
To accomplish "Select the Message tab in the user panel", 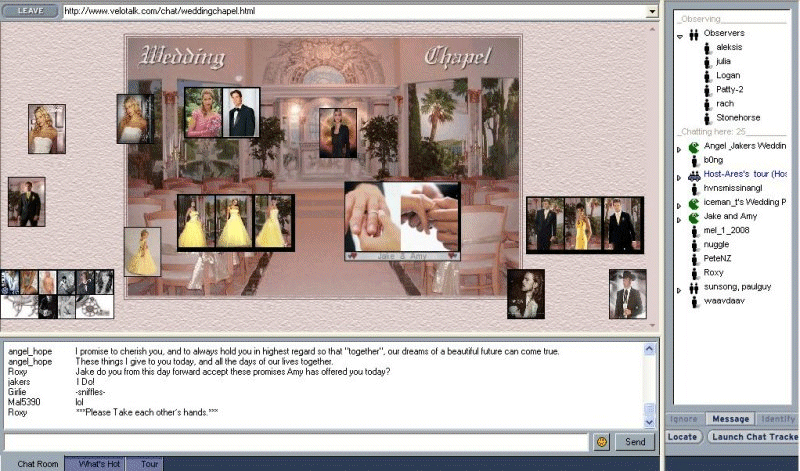I will pos(730,419).
